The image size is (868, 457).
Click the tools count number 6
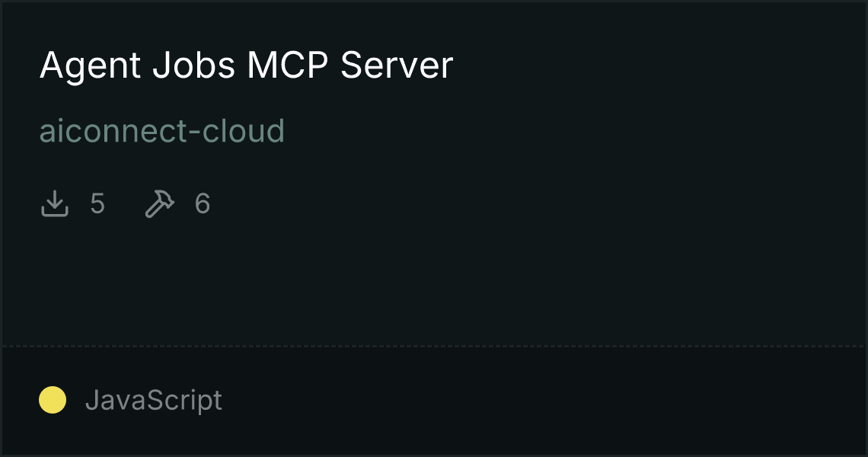pyautogui.click(x=203, y=204)
